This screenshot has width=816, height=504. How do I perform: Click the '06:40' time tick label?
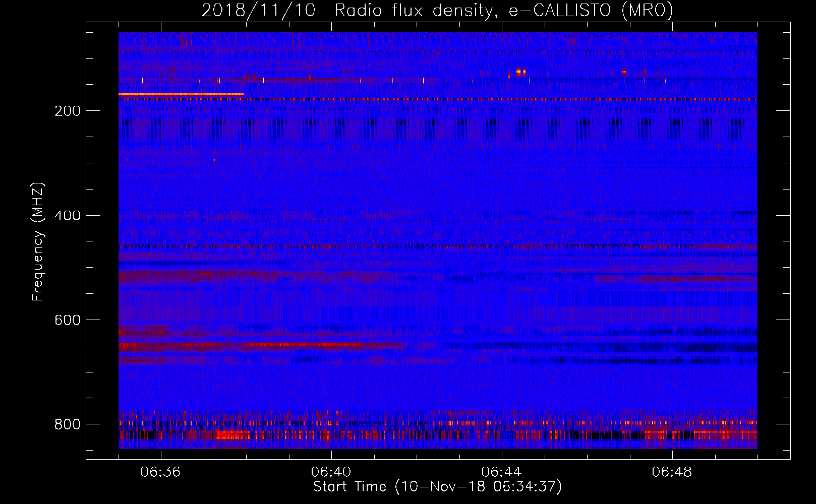pyautogui.click(x=331, y=472)
